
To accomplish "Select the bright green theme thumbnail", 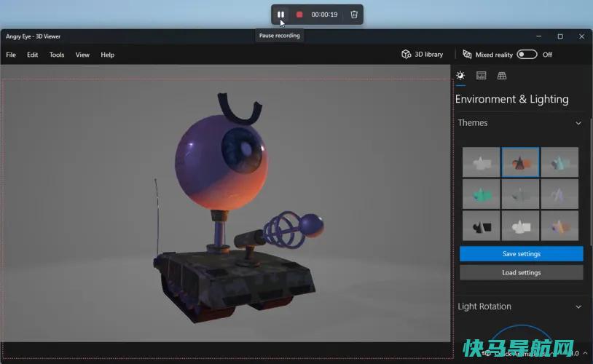I will tap(481, 194).
